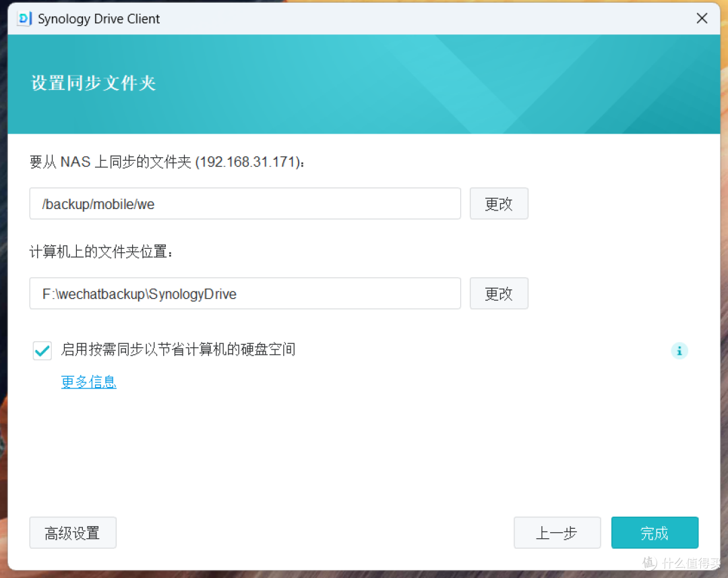The image size is (728, 578).
Task: Close the Synology Drive Client window
Action: point(702,19)
